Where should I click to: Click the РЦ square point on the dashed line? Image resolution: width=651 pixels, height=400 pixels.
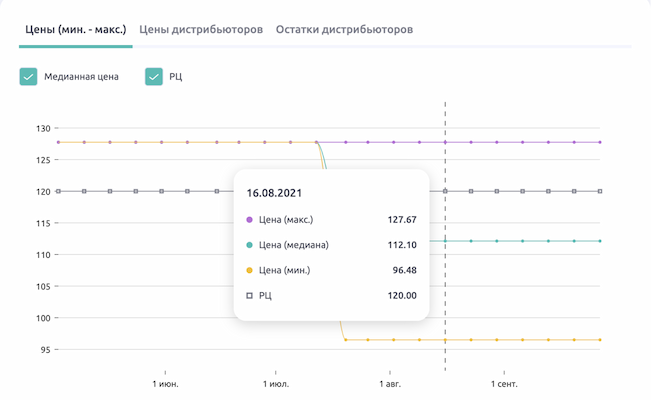[x=445, y=191]
